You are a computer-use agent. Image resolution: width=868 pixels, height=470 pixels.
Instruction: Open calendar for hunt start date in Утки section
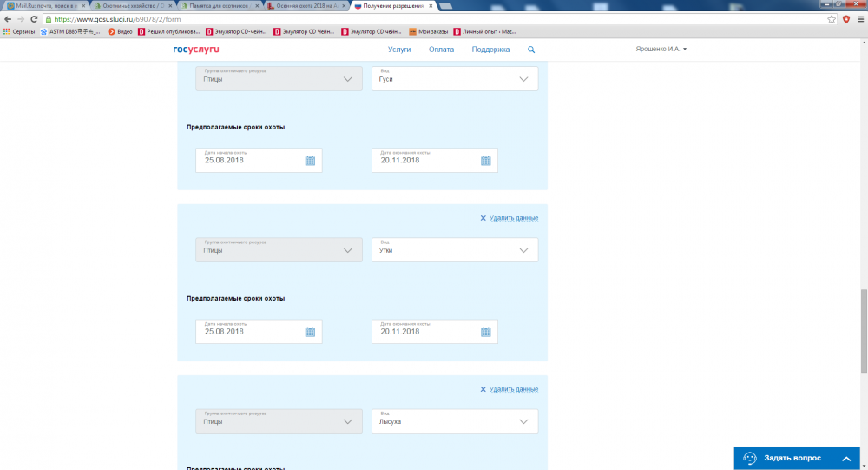(x=310, y=332)
